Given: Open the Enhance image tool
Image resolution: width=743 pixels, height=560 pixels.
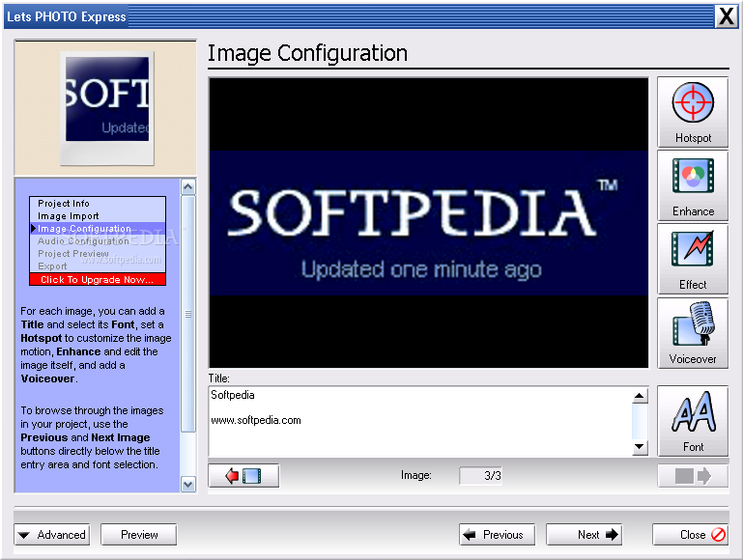Looking at the screenshot, I should click(693, 185).
